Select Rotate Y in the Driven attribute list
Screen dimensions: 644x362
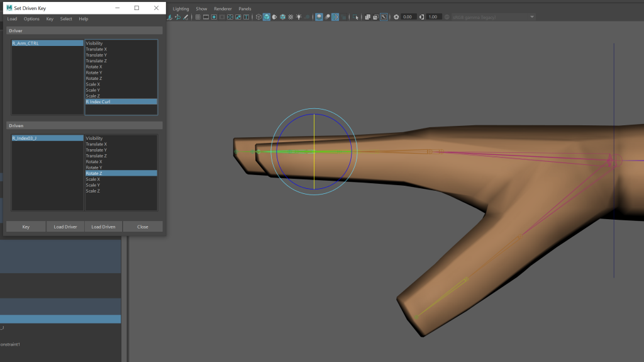tap(94, 167)
